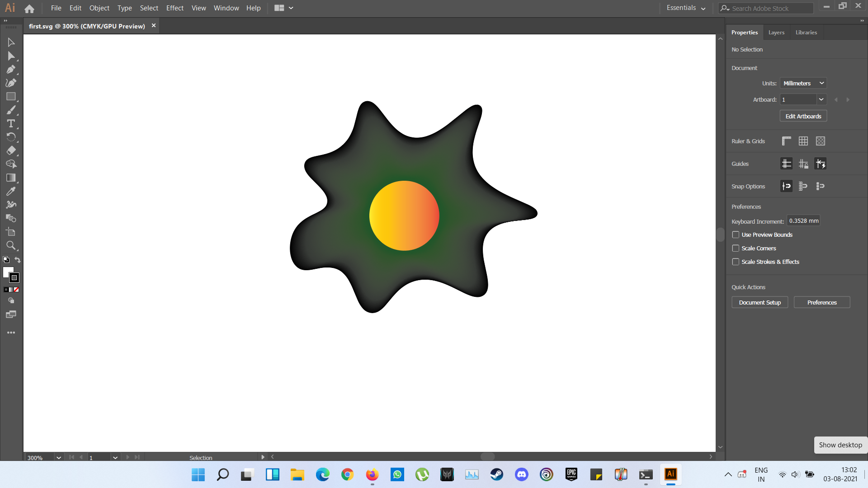Screen dimensions: 868x488
Task: Enable Scale Corners checkbox
Action: 736,249
